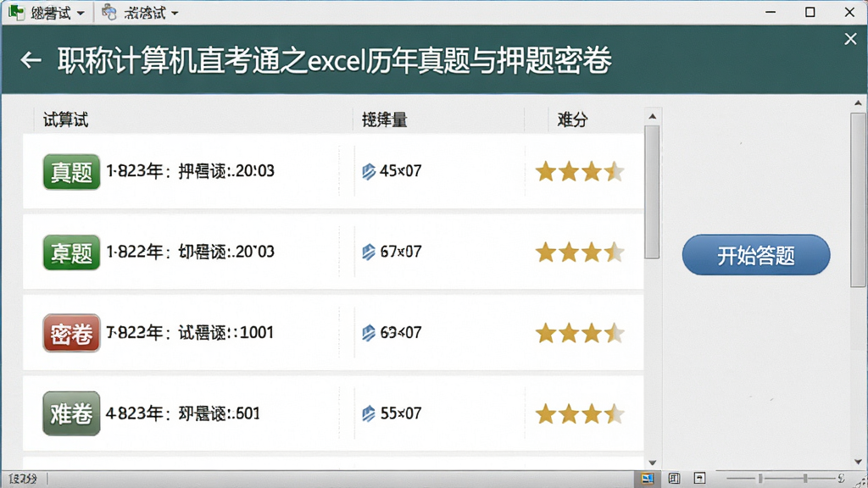Click the title text starting 7-822年
The height and width of the screenshot is (488, 868).
pos(190,332)
